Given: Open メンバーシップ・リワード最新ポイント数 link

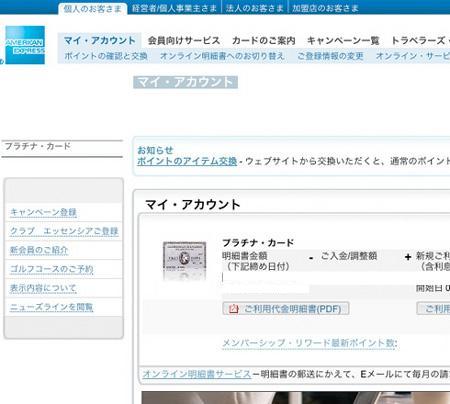Looking at the screenshot, I should [310, 343].
